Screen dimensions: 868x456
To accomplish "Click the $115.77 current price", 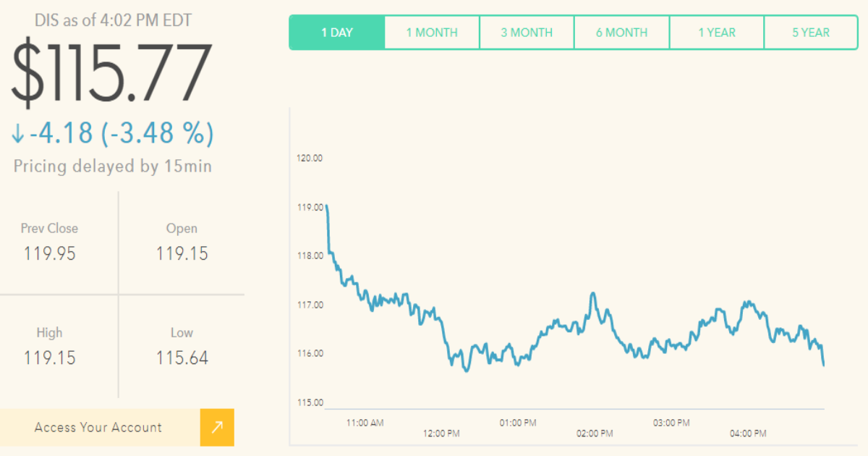I will click(x=111, y=73).
